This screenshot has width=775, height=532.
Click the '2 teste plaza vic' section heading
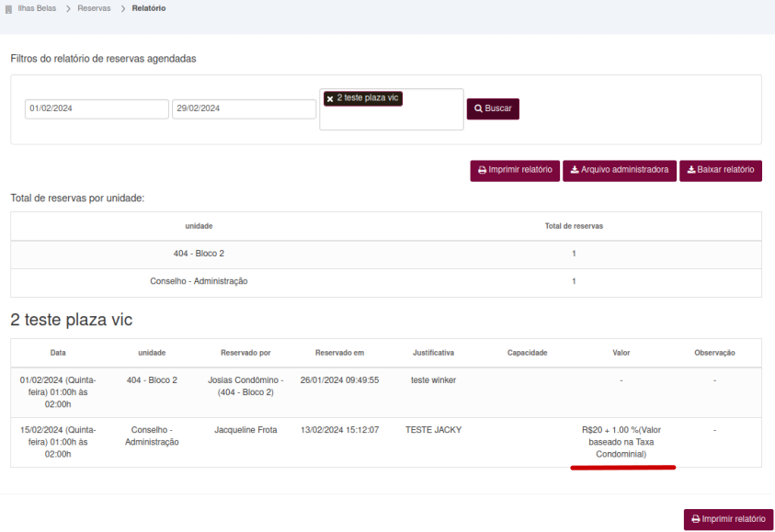tap(71, 320)
